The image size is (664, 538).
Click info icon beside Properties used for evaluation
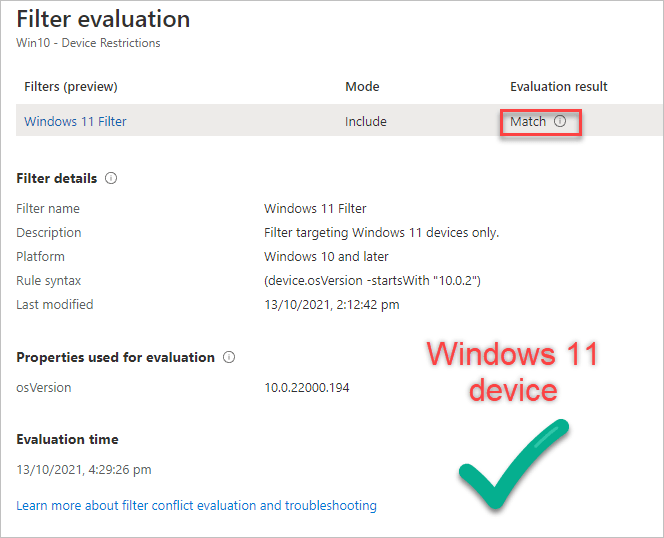click(229, 357)
